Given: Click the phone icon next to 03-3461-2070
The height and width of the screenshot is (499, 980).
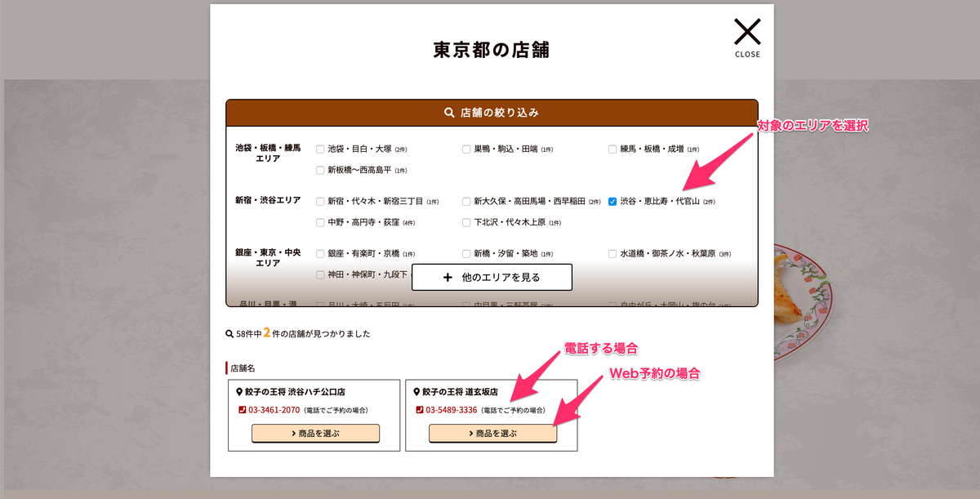Looking at the screenshot, I should click(242, 410).
